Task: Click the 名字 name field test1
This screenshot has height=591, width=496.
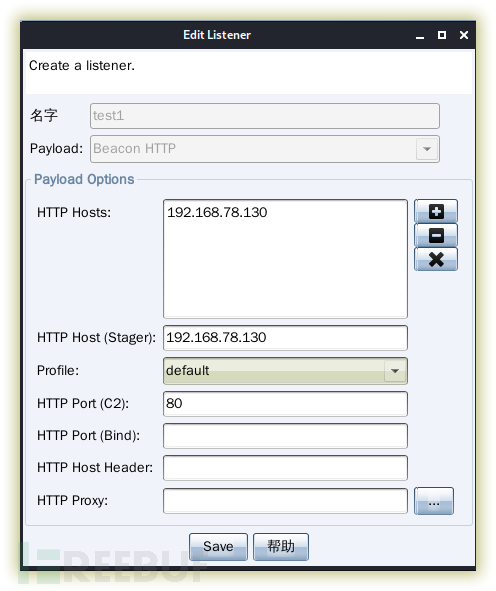Action: click(x=265, y=116)
